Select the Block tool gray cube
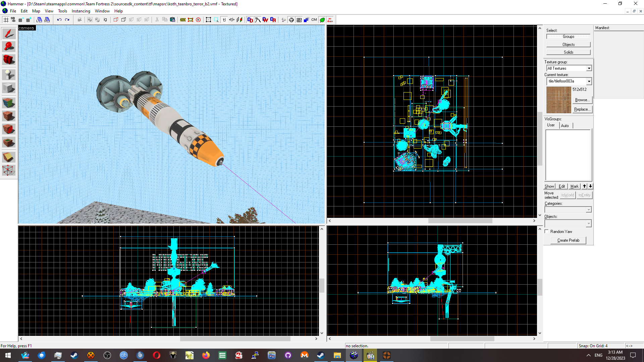 click(x=9, y=88)
